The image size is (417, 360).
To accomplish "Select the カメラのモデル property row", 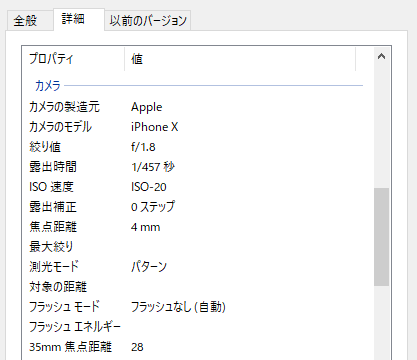I will [60, 127].
